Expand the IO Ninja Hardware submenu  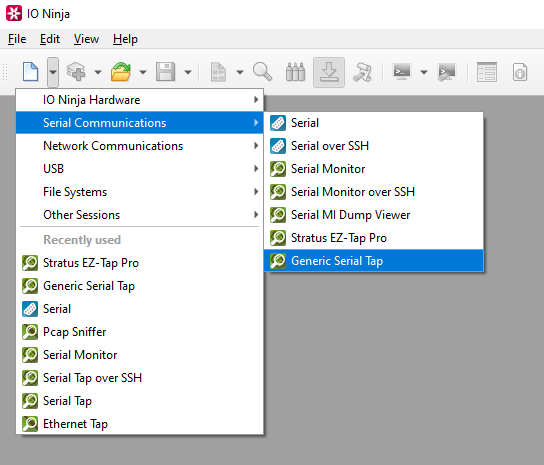point(140,100)
